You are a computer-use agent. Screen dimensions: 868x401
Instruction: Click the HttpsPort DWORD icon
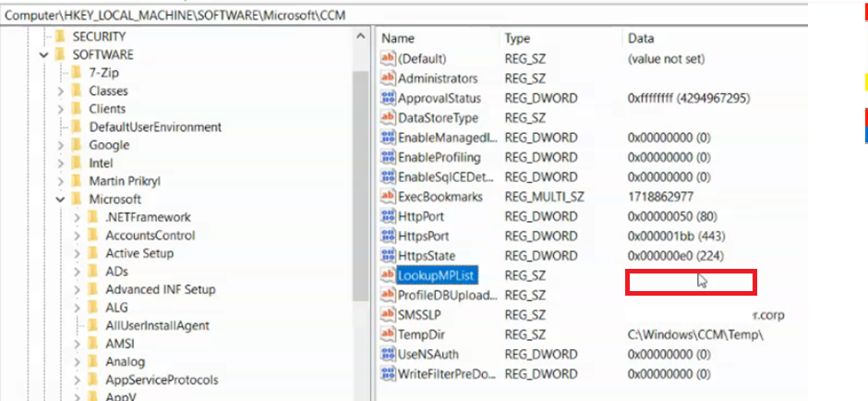388,237
